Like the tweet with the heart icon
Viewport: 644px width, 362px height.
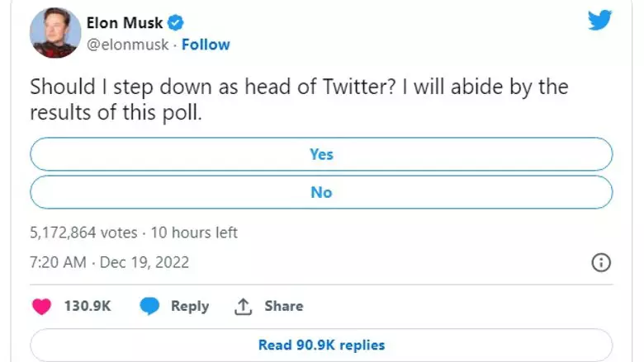40,306
